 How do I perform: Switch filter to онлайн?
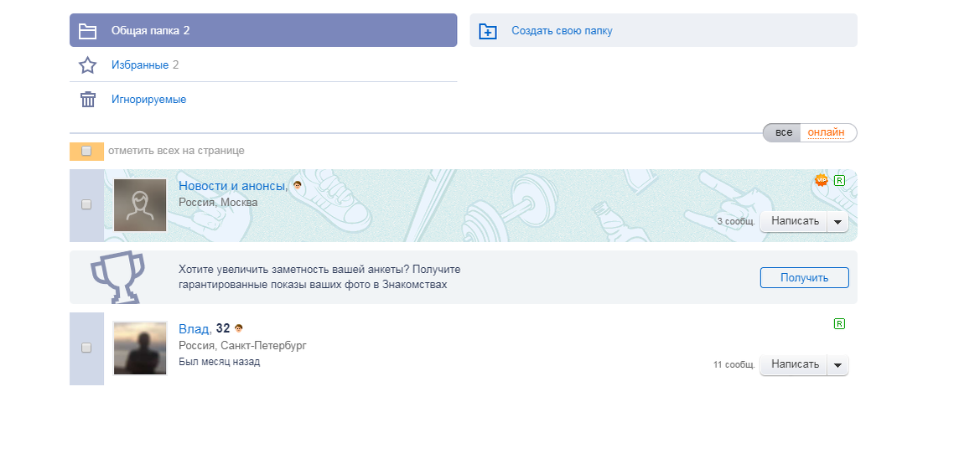point(827,132)
